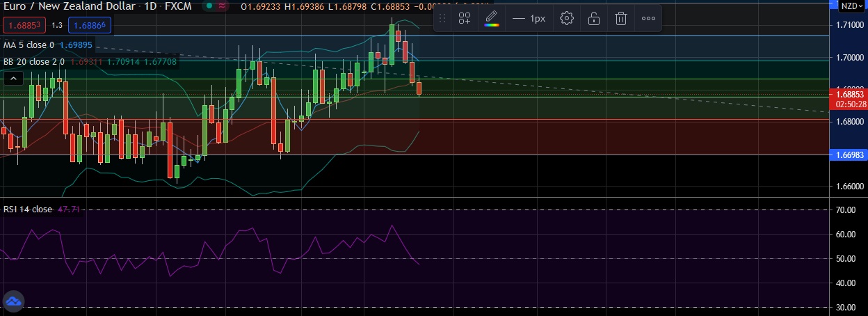Click the Euro / New Zealand Dollar symbol title
This screenshot has height=316, width=868.
click(x=70, y=7)
